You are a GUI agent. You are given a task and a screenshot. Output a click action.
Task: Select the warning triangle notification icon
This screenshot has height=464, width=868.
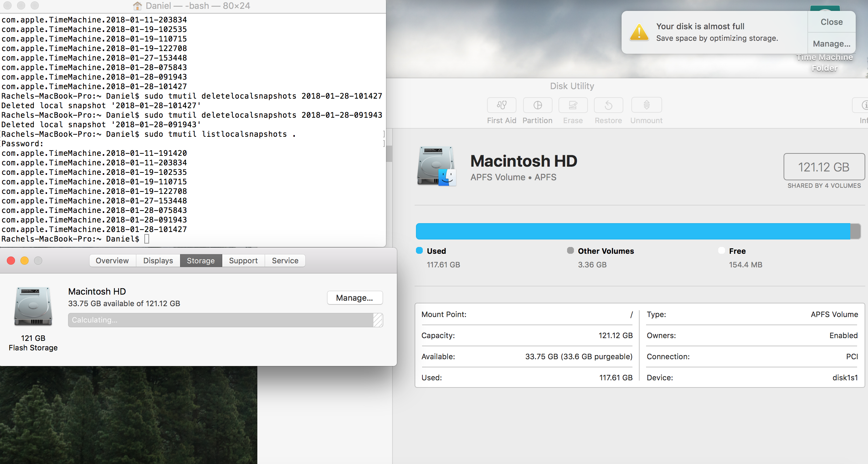[x=638, y=32]
